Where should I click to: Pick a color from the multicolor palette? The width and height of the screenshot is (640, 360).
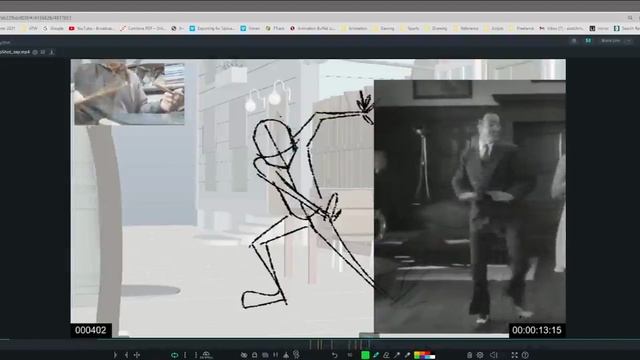[424, 355]
